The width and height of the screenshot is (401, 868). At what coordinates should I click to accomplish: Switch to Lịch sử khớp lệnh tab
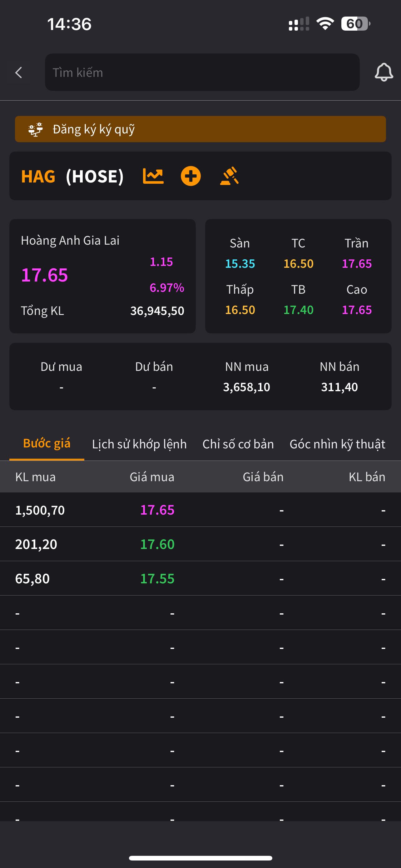(x=139, y=444)
